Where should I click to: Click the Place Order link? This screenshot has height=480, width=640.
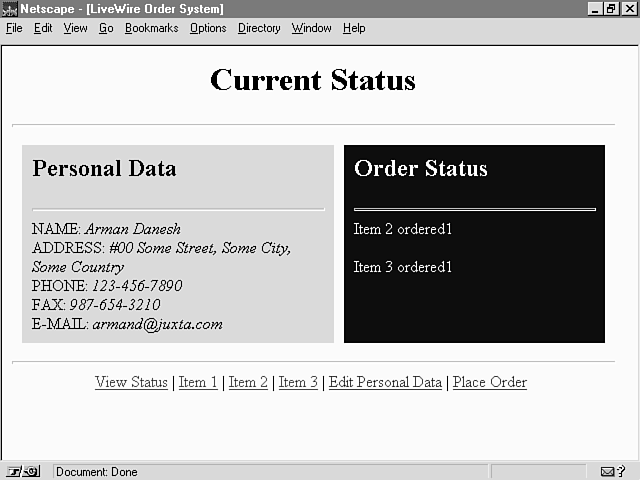pyautogui.click(x=490, y=382)
